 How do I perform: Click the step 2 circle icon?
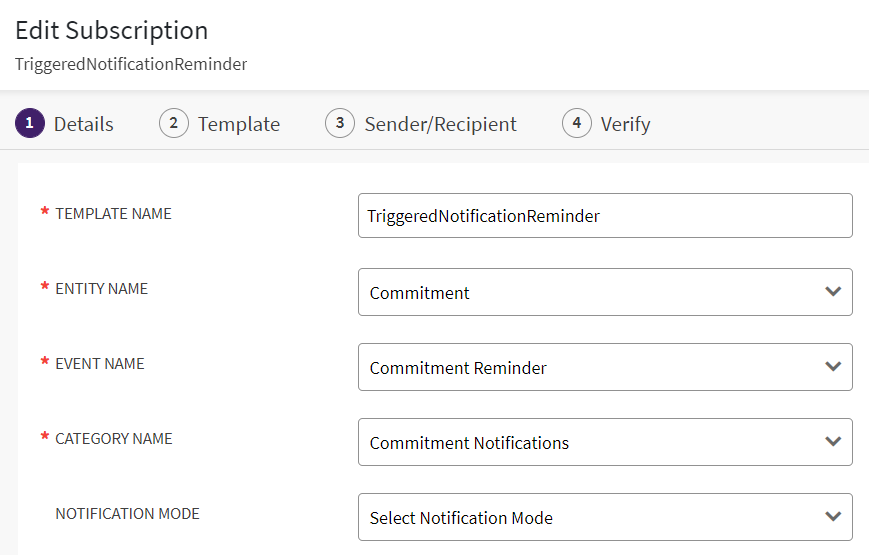174,124
